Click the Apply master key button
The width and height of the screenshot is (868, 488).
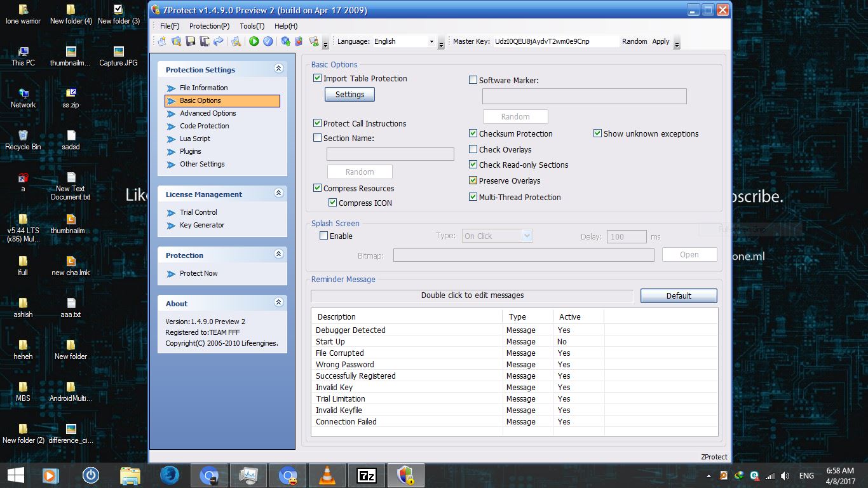pyautogui.click(x=661, y=41)
